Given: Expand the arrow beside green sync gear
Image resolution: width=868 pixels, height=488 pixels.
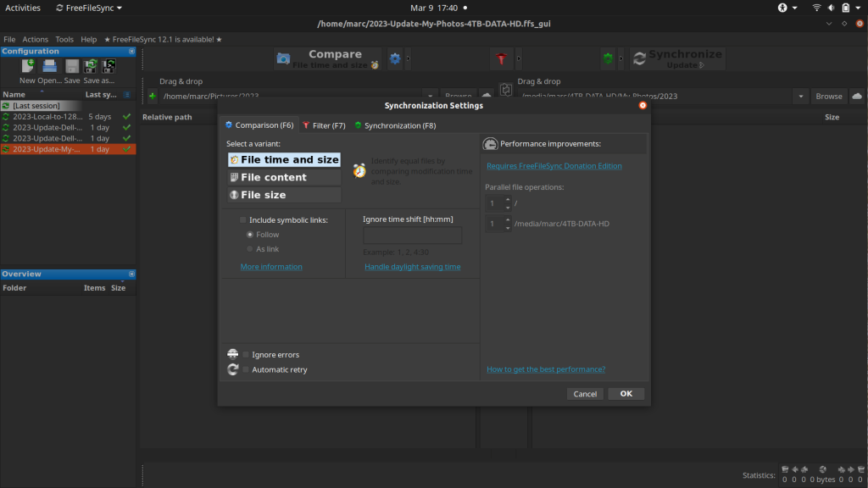Looking at the screenshot, I should 621,58.
